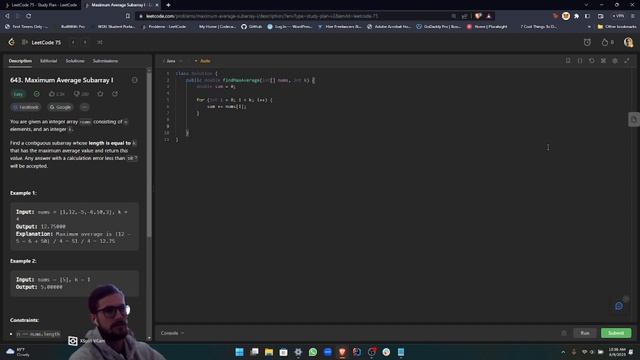Click the solved checkmark icon
640x360 pixels.
(x=37, y=94)
